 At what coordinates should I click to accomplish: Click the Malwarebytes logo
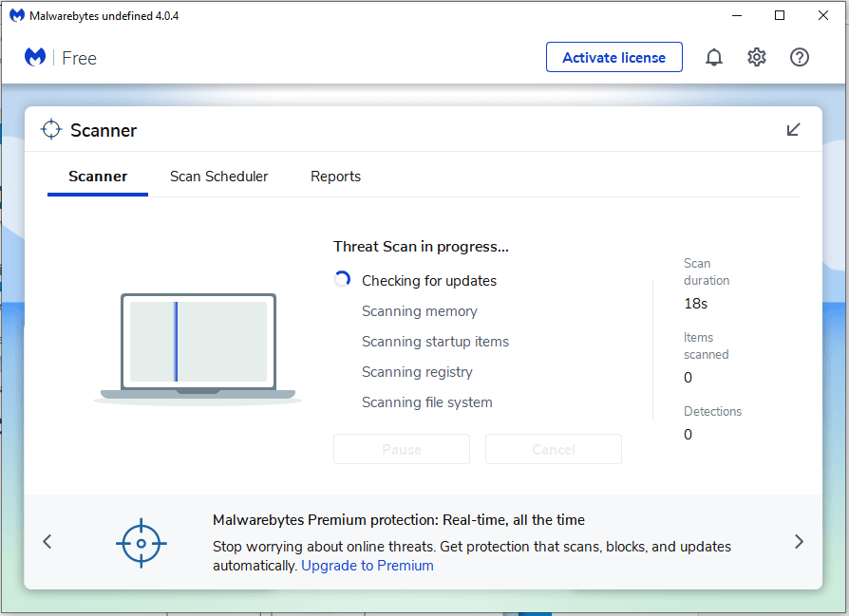34,57
